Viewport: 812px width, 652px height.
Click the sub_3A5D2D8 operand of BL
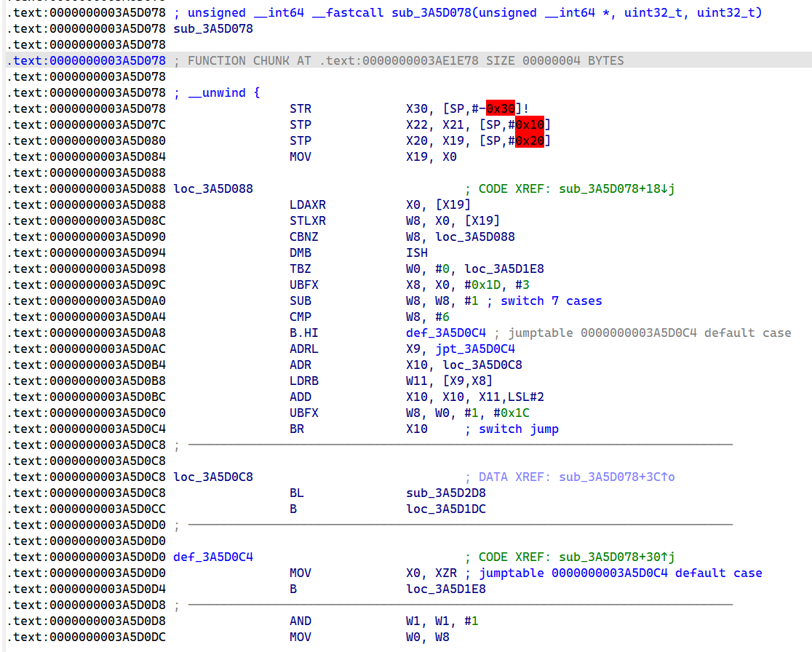click(445, 493)
